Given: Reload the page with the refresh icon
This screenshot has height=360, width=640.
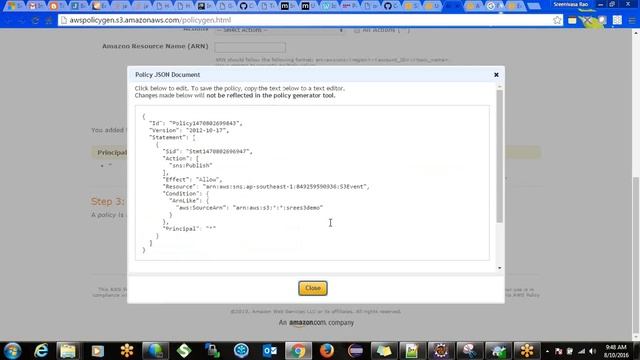Looking at the screenshot, I should point(35,20).
